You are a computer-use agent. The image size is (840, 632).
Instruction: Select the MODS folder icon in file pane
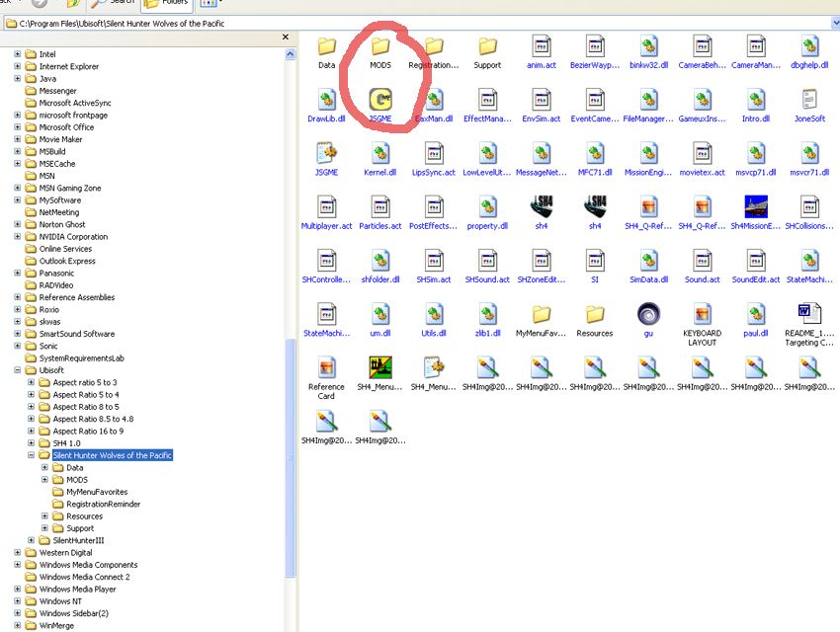[380, 46]
